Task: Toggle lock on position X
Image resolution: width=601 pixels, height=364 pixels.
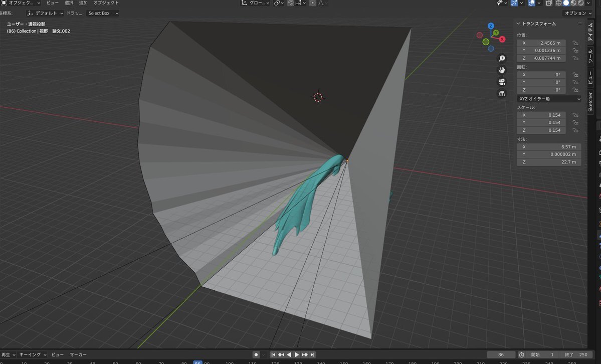Action: [x=575, y=43]
